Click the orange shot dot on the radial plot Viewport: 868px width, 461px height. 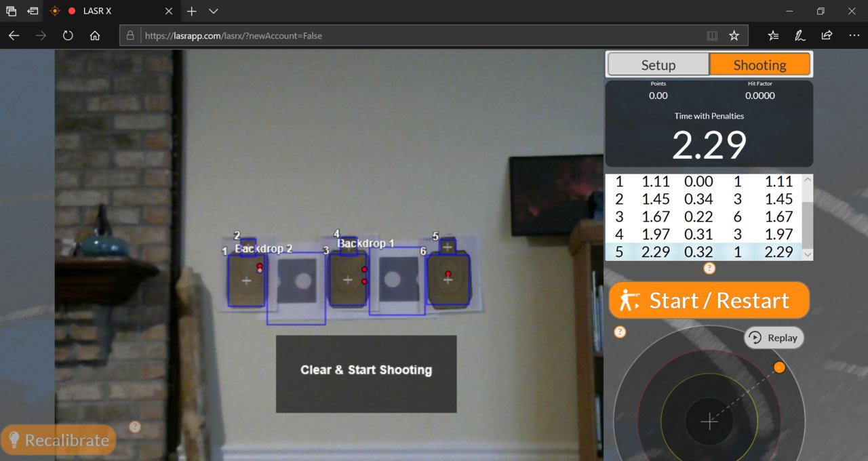pos(780,367)
